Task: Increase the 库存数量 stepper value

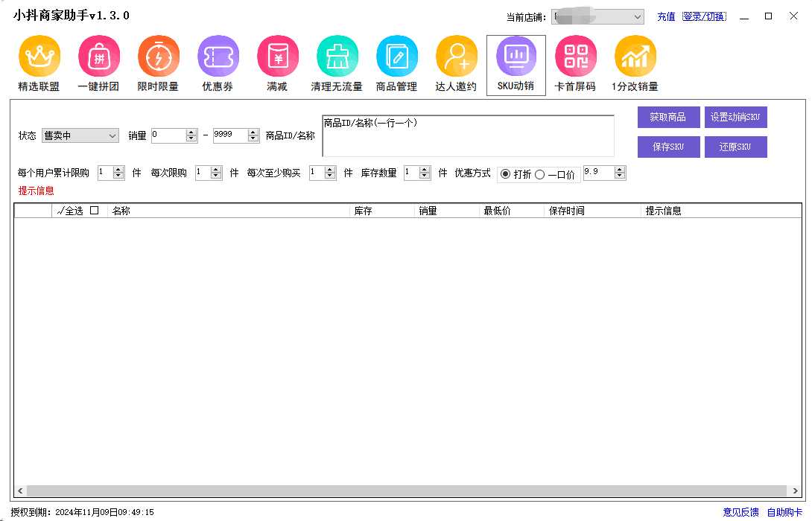Action: point(423,169)
